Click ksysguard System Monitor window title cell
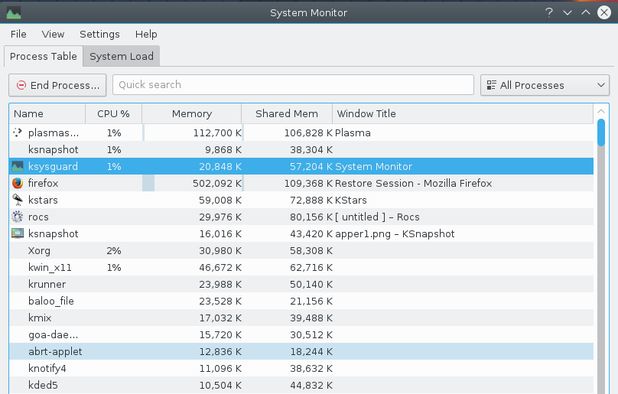This screenshot has height=394, width=618. coord(373,167)
